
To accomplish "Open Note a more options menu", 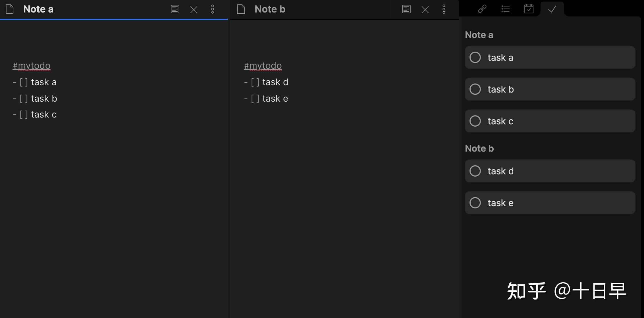I will tap(213, 9).
